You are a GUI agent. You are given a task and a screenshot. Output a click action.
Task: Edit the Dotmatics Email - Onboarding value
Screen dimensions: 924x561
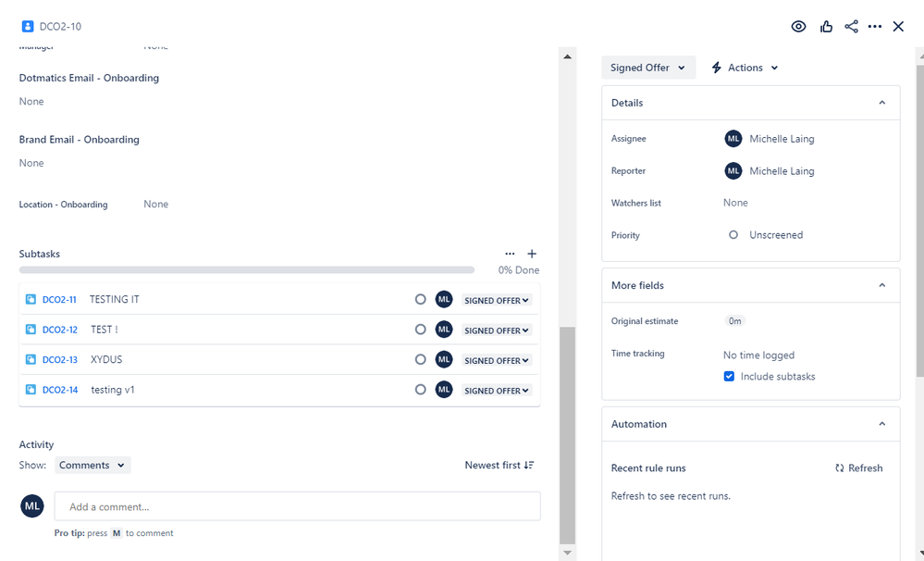(31, 102)
